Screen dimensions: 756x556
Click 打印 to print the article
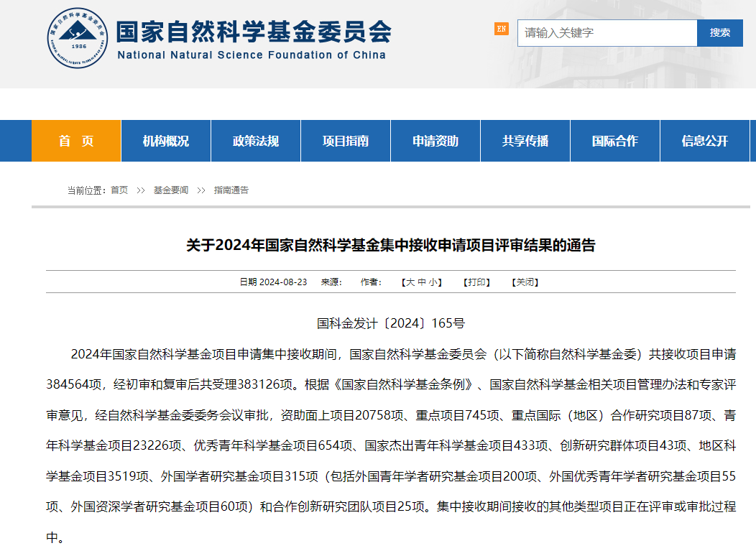click(478, 282)
